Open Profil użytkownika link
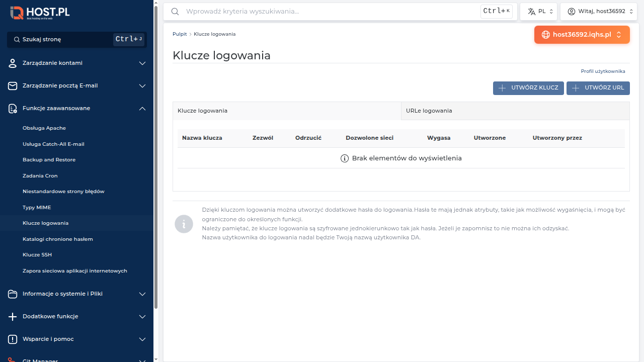This screenshot has height=362, width=644. [x=603, y=71]
